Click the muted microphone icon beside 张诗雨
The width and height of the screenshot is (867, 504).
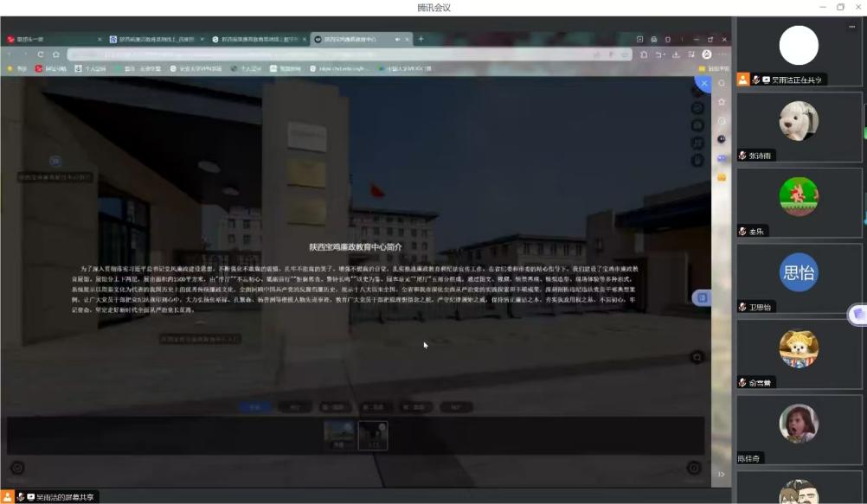(742, 156)
